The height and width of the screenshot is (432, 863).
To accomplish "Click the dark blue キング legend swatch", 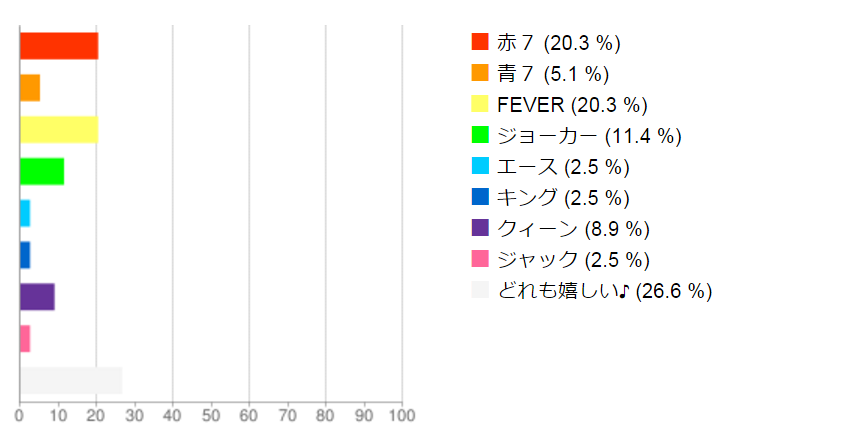I will pos(480,196).
